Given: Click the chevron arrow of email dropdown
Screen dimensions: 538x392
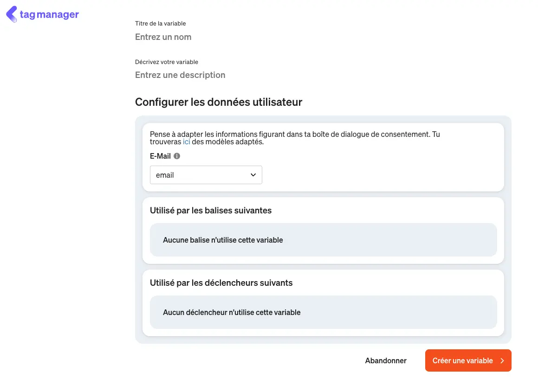Looking at the screenshot, I should 253,175.
